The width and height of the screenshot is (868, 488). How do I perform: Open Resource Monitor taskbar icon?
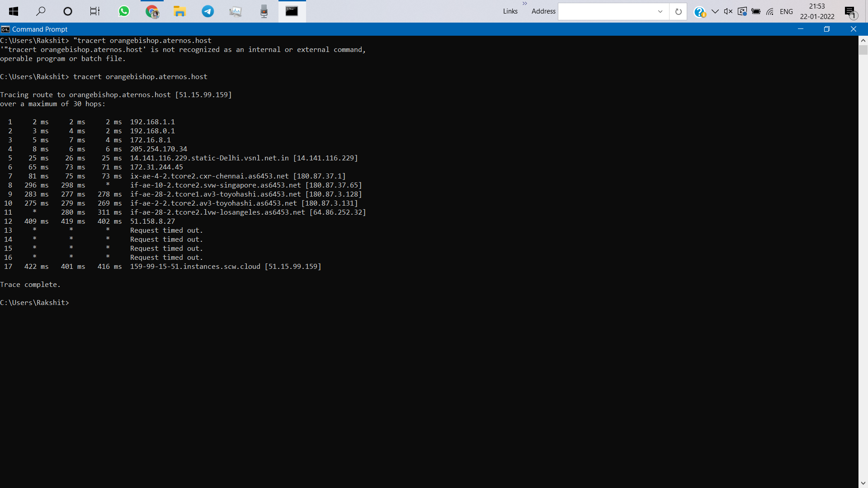pos(236,11)
